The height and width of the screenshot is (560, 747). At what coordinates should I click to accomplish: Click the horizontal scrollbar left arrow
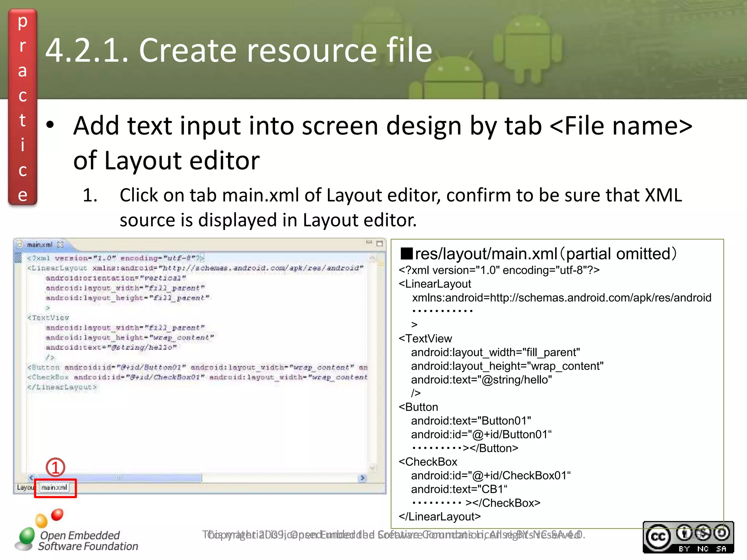pyautogui.click(x=31, y=478)
